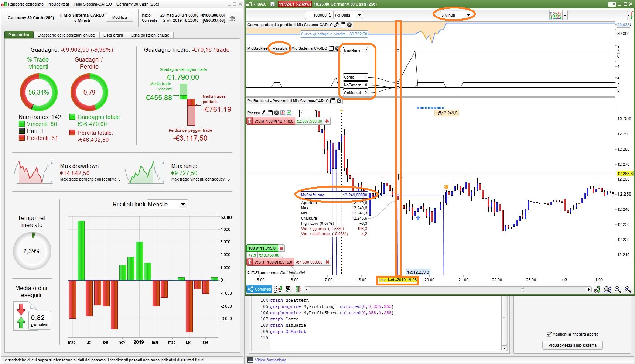Click the Curva guadagni e perdite 89.792,50 label
The width and height of the screenshot is (635, 364).
334,34
